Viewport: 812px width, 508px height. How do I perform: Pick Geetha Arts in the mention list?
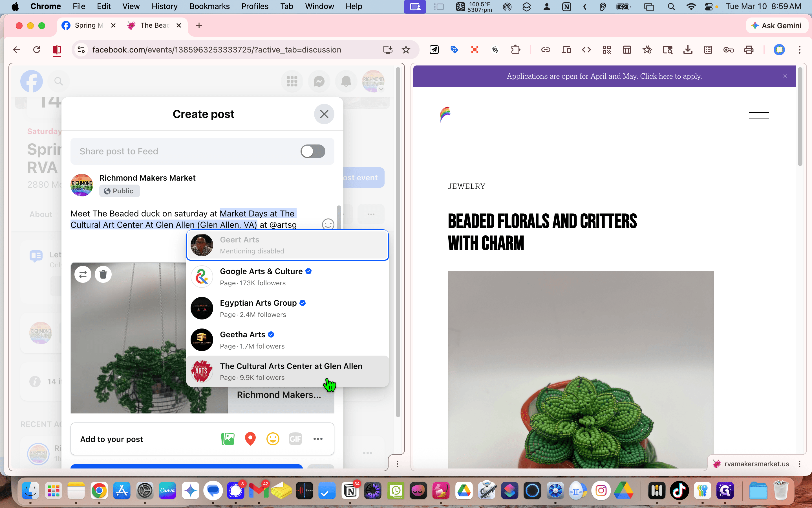tap(288, 340)
